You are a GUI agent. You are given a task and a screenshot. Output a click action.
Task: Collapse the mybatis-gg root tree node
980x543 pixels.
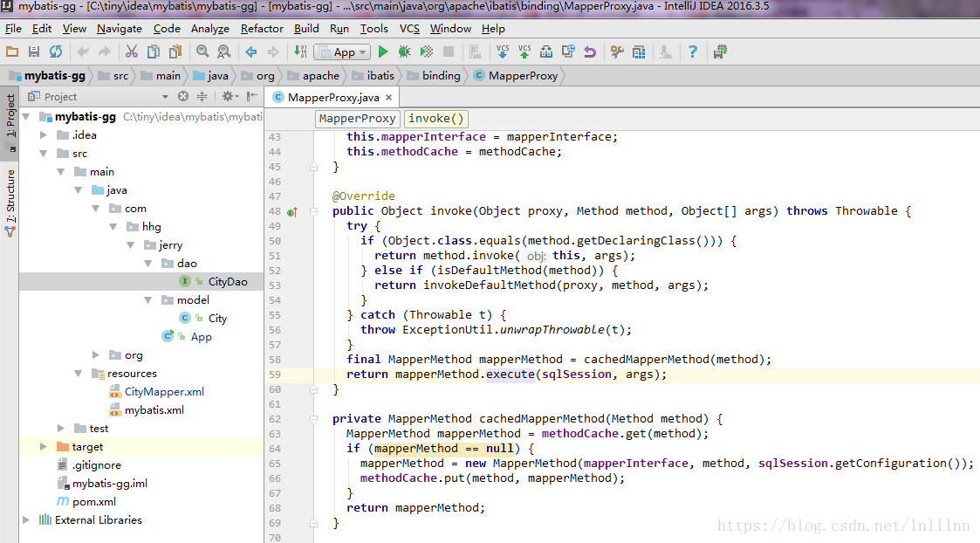coord(26,116)
